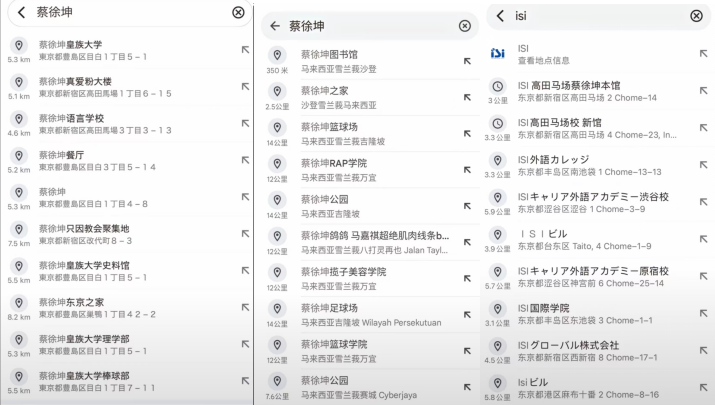Screen dimensions: 715x405
Task: Insert 蔡徐坤餐厅 suggestion via arrow
Action: point(245,161)
